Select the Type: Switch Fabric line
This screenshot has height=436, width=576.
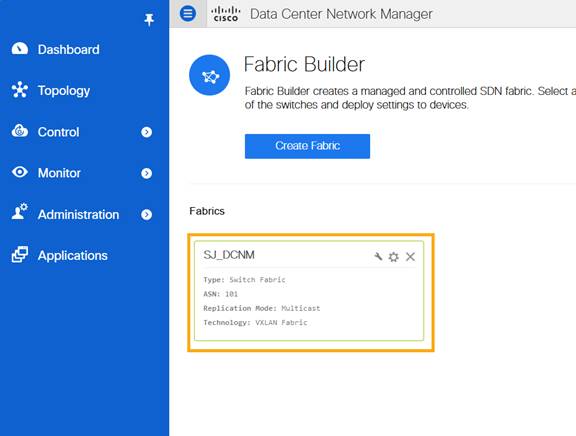click(x=244, y=280)
